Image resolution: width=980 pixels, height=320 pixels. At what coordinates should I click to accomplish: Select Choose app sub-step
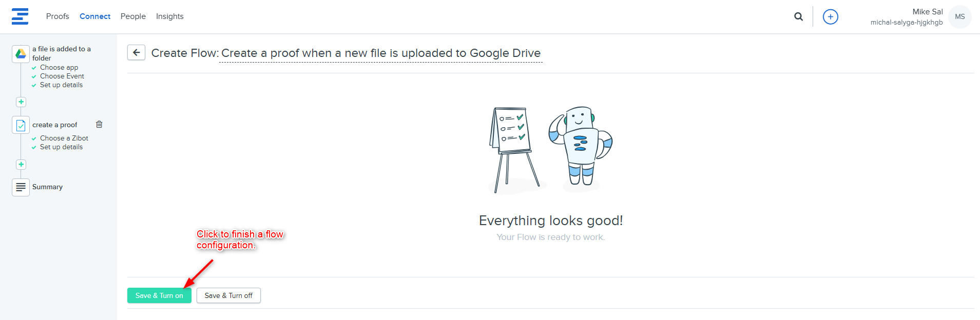[x=59, y=68]
